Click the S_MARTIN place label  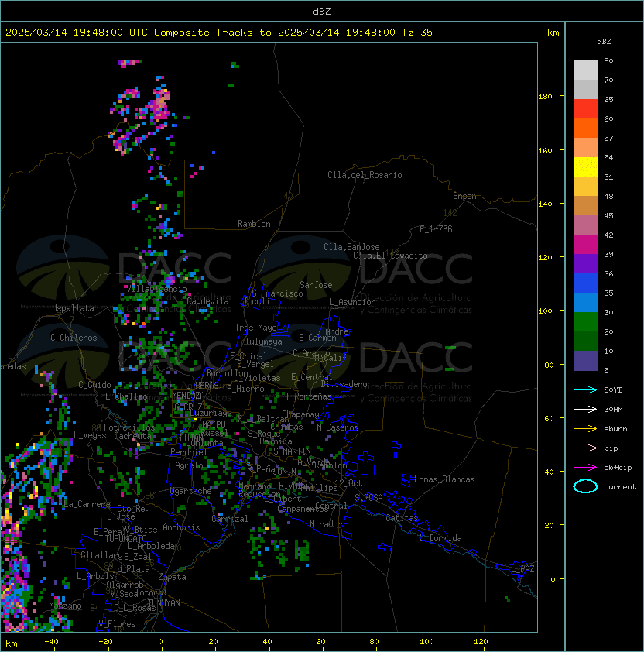(x=292, y=451)
